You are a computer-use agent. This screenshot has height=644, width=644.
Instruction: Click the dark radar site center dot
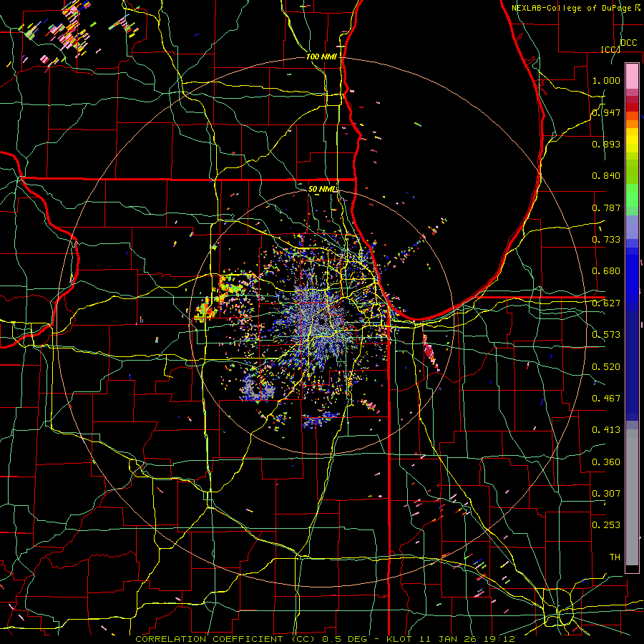click(x=321, y=321)
